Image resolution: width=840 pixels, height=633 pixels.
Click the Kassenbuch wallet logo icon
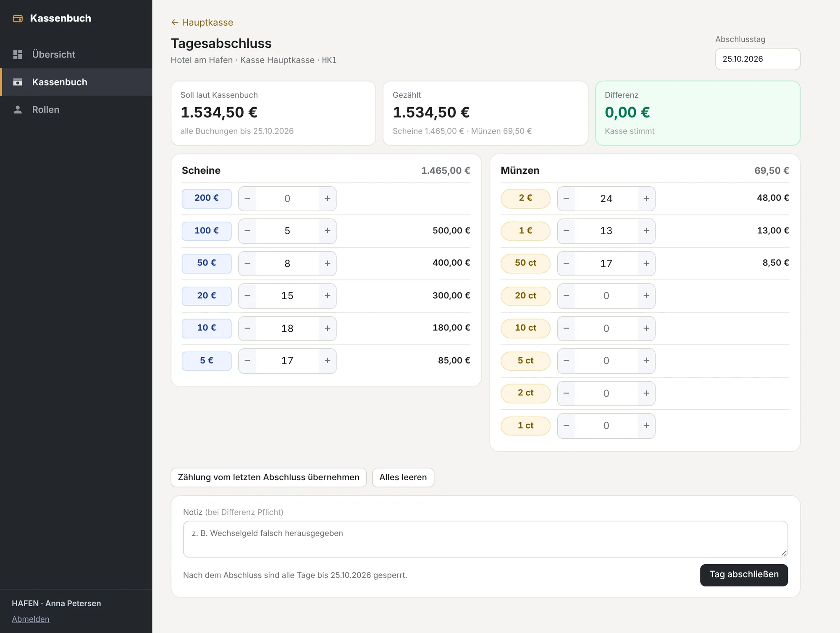click(18, 18)
